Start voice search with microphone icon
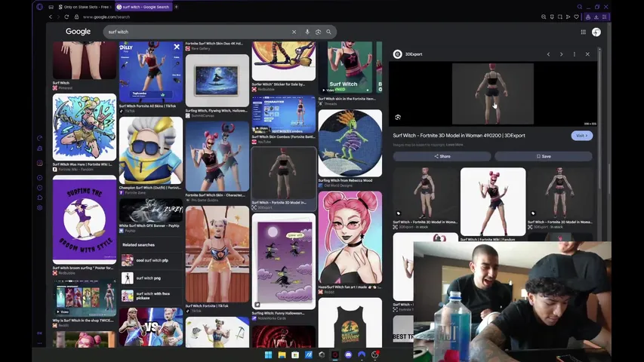The image size is (644, 362). [307, 32]
